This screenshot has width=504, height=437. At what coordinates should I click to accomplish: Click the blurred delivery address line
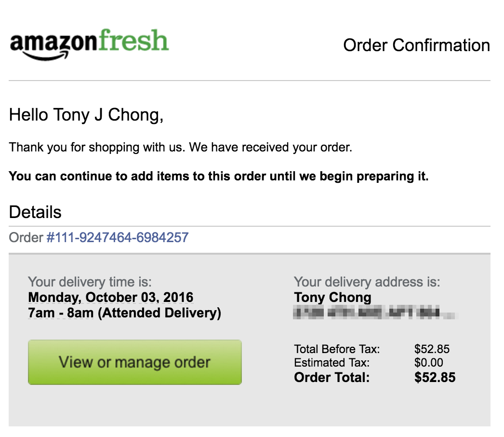(375, 313)
